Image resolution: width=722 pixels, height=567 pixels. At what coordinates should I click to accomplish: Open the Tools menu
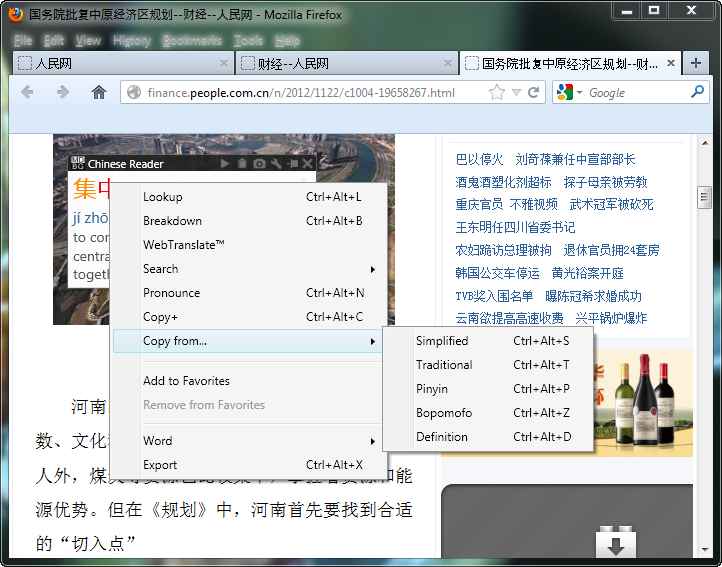(x=248, y=41)
